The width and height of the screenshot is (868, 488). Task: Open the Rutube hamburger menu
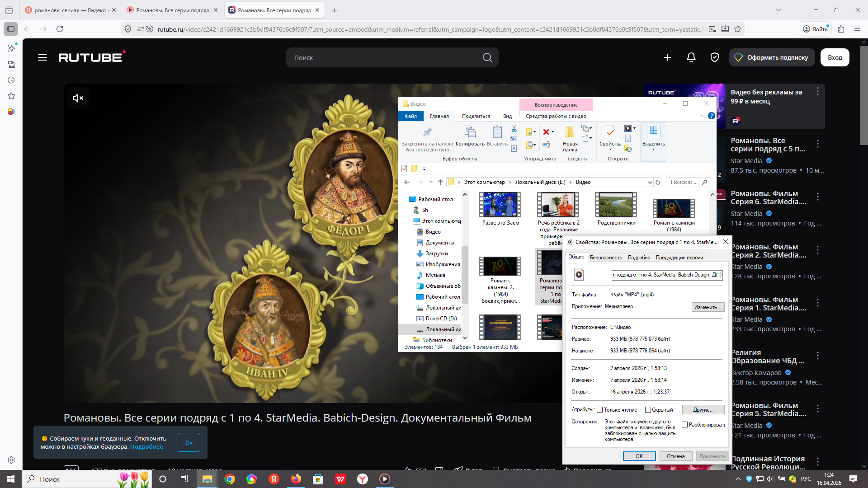[42, 57]
